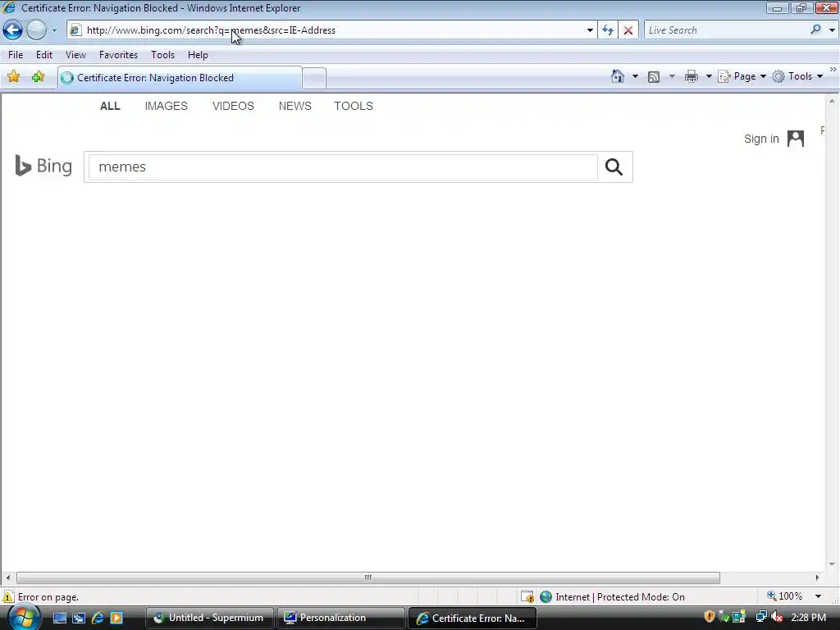
Task: Click Internet Protected Mode On zone indicator
Action: tap(612, 597)
